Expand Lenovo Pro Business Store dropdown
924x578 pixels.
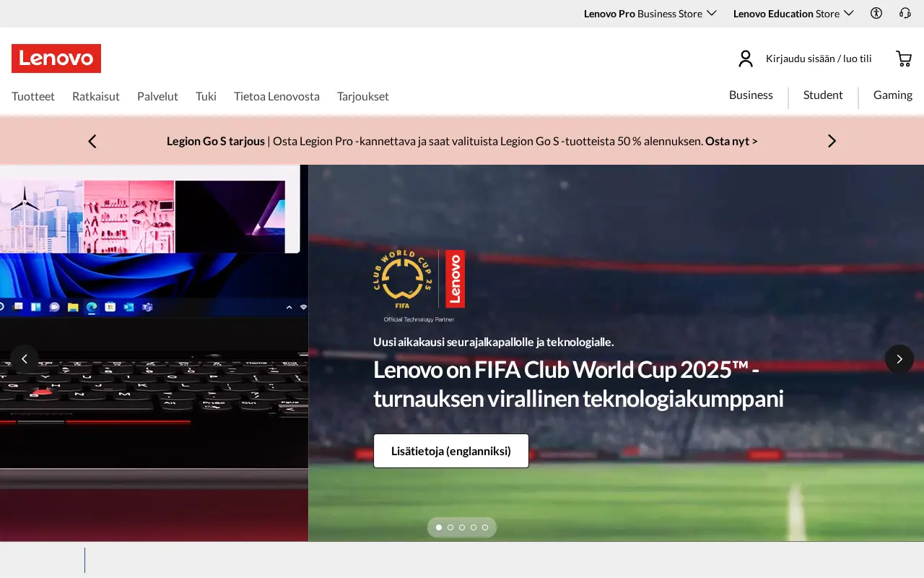pyautogui.click(x=650, y=13)
